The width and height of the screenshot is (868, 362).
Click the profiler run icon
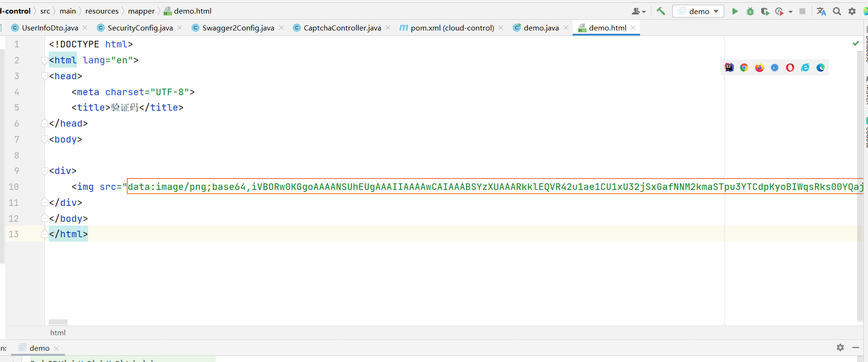[779, 11]
